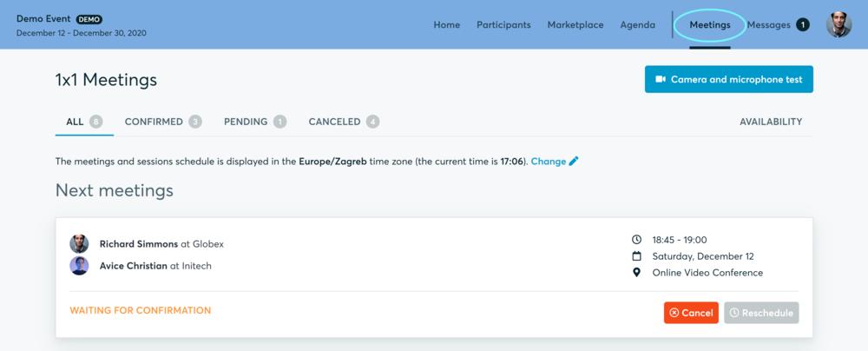868x351 pixels.
Task: Click Avice Christian's avatar thumbnail
Action: tap(79, 266)
